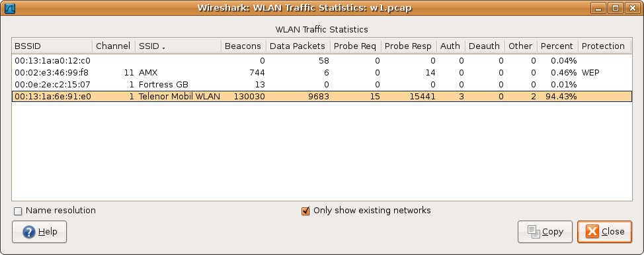Viewport: 644px width, 255px height.
Task: Maximize the Wireshark statistics window
Action: (x=616, y=8)
